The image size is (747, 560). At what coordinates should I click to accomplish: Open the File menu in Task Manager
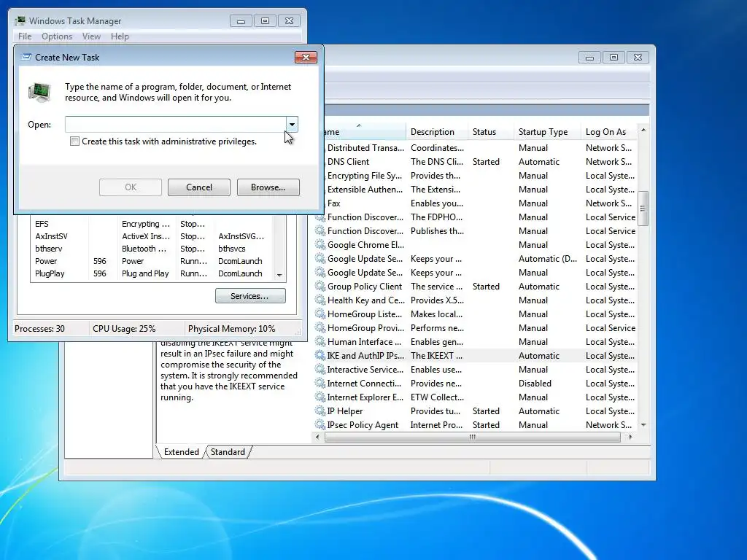pyautogui.click(x=25, y=36)
